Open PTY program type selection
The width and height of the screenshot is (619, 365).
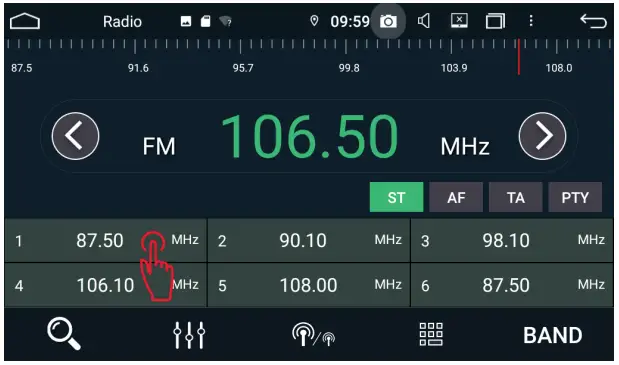coord(575,197)
